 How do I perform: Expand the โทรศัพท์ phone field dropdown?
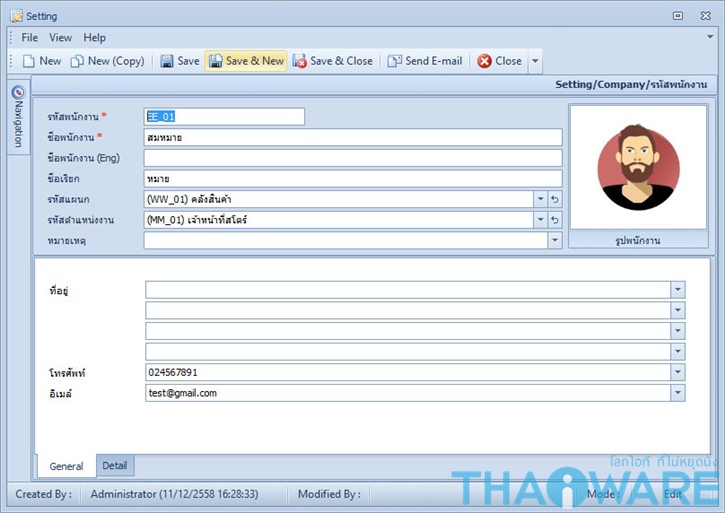coord(677,372)
